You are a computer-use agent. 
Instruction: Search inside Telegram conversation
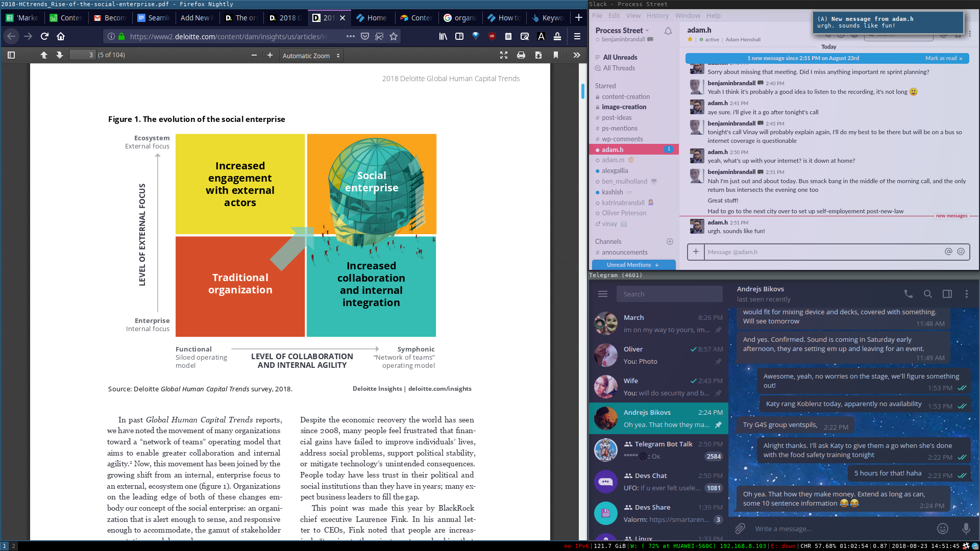[x=927, y=294]
